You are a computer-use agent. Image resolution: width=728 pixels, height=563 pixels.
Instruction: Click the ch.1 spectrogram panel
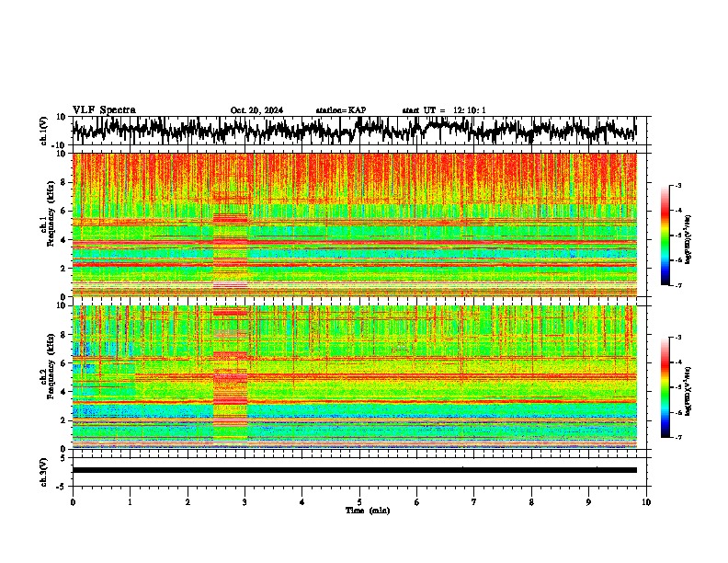[x=354, y=224]
